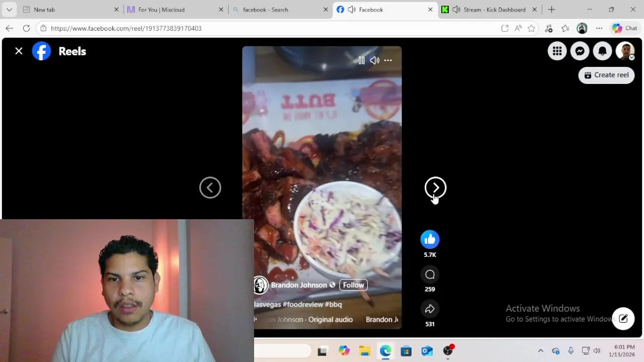Open the media control music note icon
The width and height of the screenshot is (644, 362).
pos(548,28)
